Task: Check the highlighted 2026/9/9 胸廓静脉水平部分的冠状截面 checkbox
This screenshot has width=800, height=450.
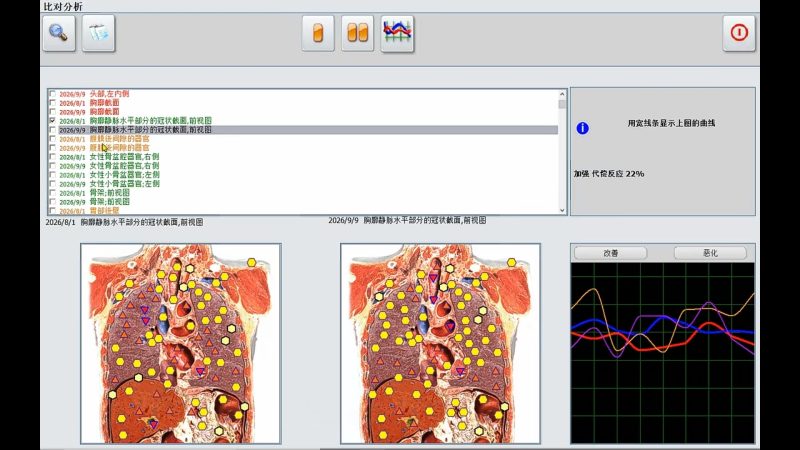Action: click(53, 130)
